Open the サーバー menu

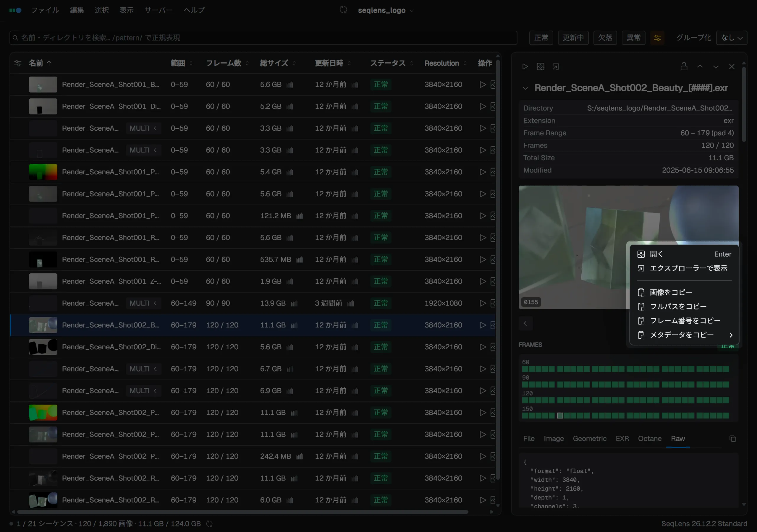[158, 10]
